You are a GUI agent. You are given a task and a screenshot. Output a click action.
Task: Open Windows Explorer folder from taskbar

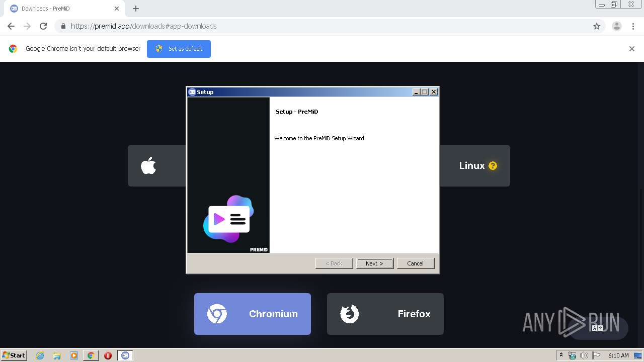pos(57,355)
